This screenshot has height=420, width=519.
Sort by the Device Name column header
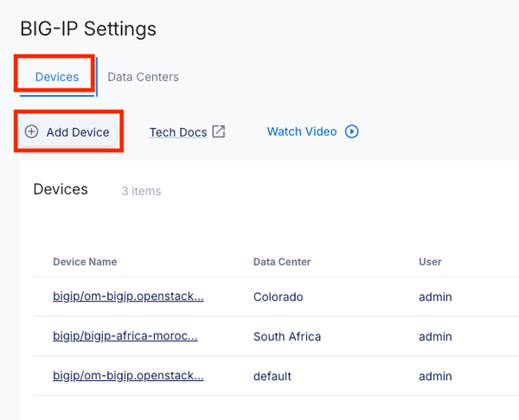[x=85, y=262]
